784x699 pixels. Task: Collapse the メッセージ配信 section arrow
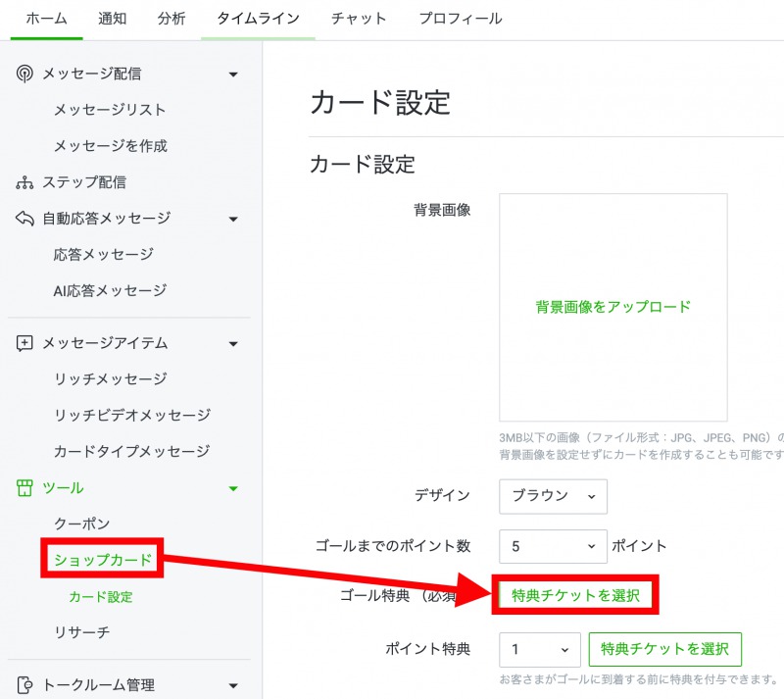point(233,75)
